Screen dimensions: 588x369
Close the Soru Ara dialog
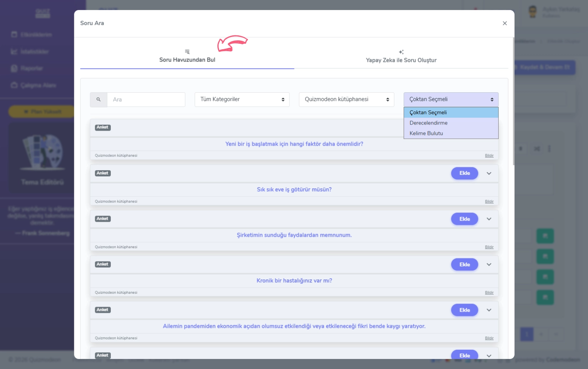504,23
